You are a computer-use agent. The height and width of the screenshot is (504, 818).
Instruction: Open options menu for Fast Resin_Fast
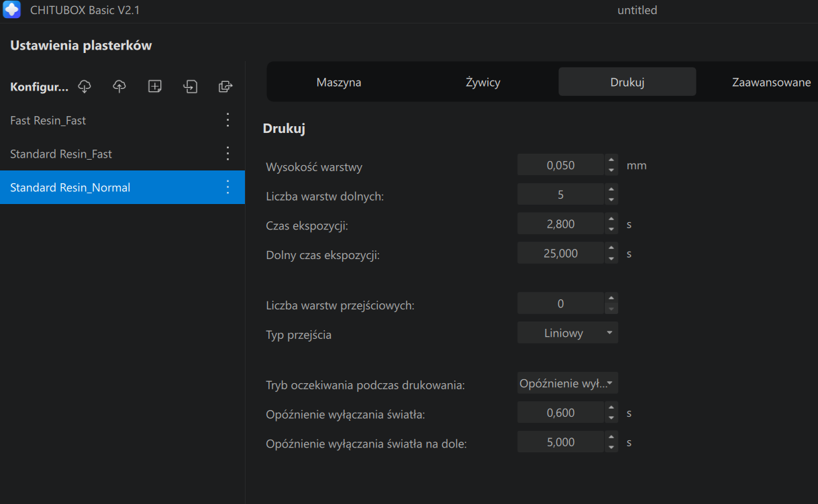[227, 120]
